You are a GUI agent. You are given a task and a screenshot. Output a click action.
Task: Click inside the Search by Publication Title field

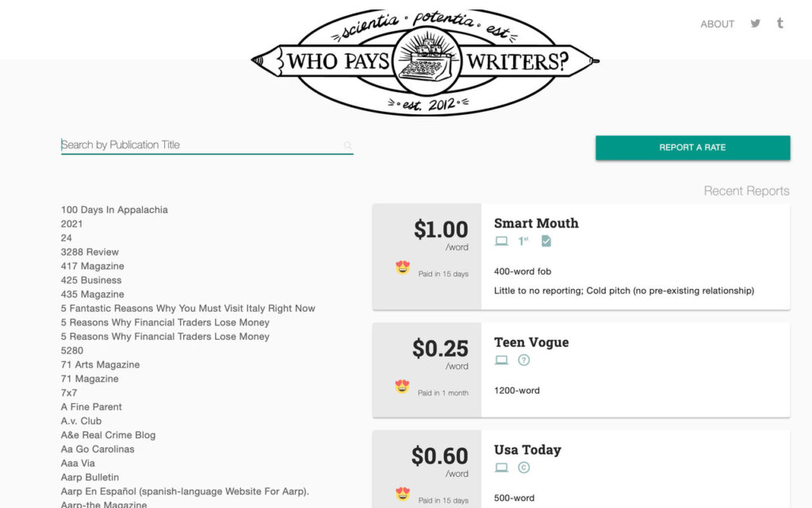[198, 144]
